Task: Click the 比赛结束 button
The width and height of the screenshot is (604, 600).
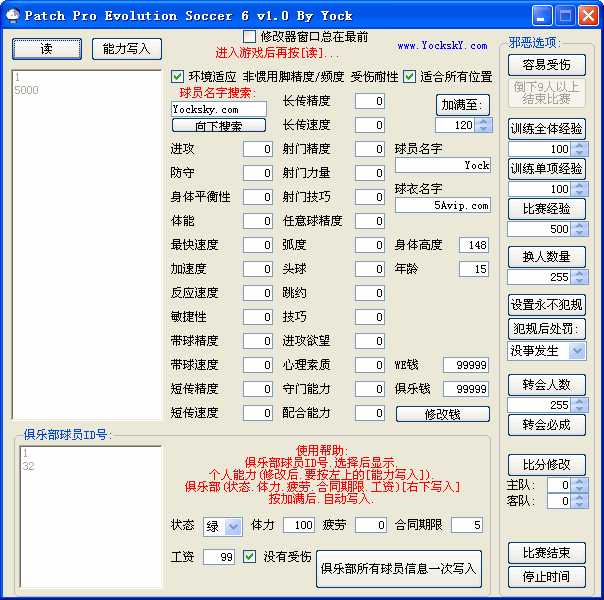Action: [547, 553]
